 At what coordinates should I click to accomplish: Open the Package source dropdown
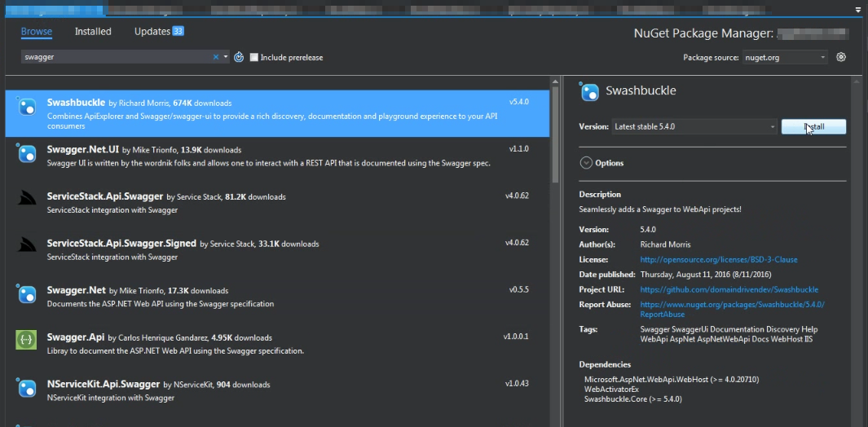pyautogui.click(x=786, y=57)
